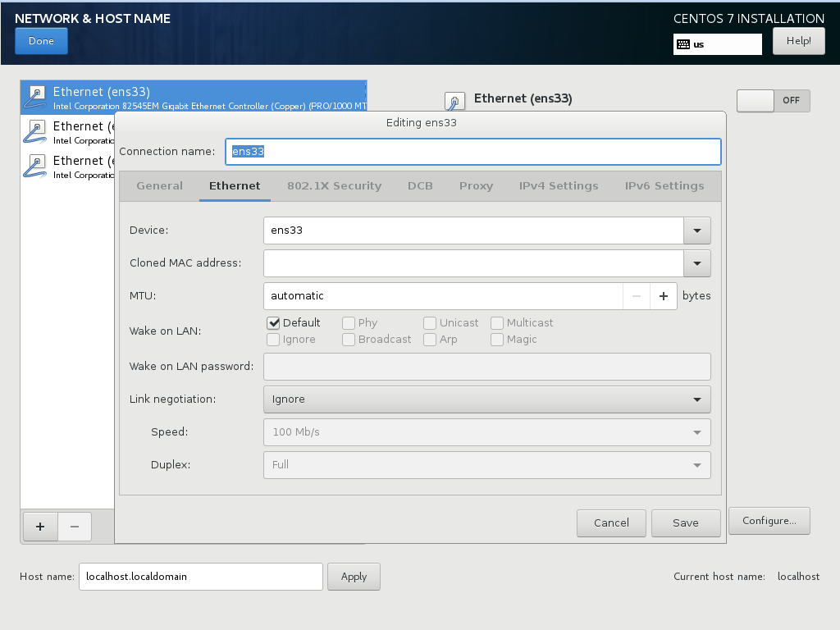
Task: Focus the Connection name field
Action: pyautogui.click(x=473, y=152)
